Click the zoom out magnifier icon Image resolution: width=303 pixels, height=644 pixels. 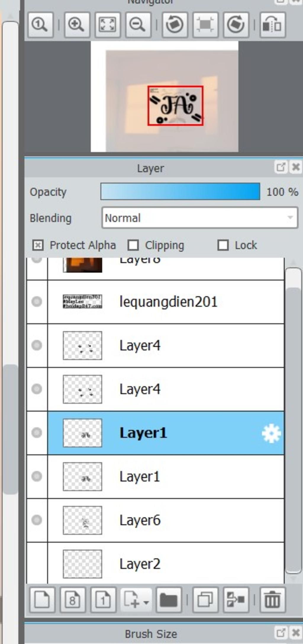138,25
